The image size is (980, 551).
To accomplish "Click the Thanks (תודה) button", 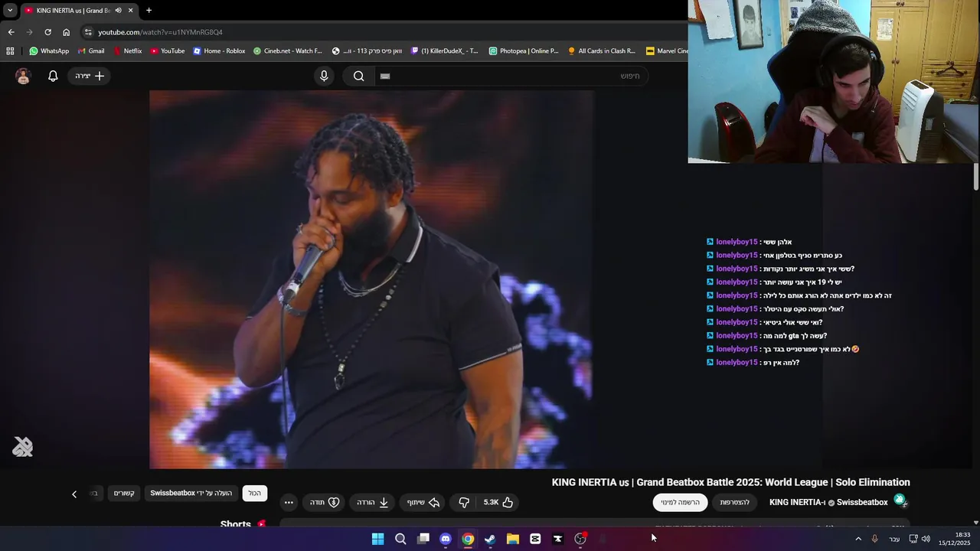I will [x=325, y=502].
